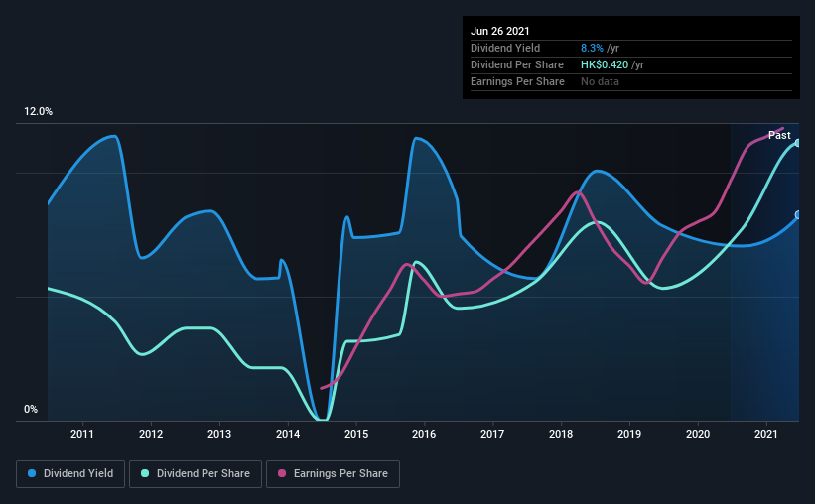Select the Dividend Per Share endpoint marker
This screenshot has height=504, width=815.
pos(798,143)
